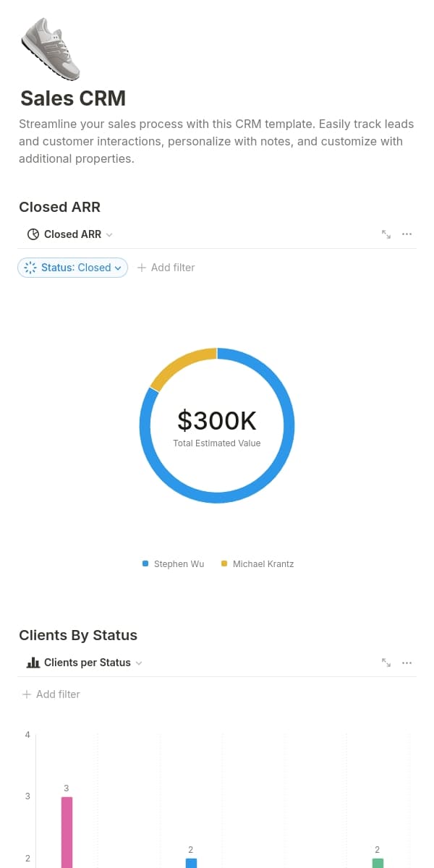Open the Clients per Status view dropdown chevron
Screen dimensions: 434x868
point(139,663)
